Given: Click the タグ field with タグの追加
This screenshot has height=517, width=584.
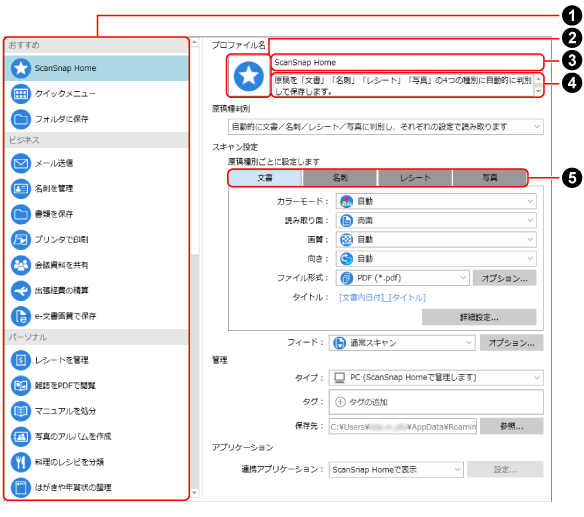Looking at the screenshot, I should (x=436, y=402).
